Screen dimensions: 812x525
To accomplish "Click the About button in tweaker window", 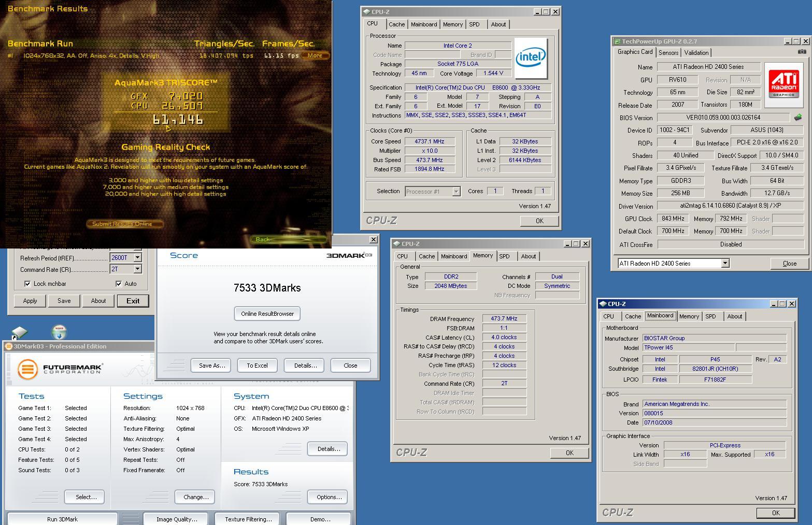I will (98, 301).
